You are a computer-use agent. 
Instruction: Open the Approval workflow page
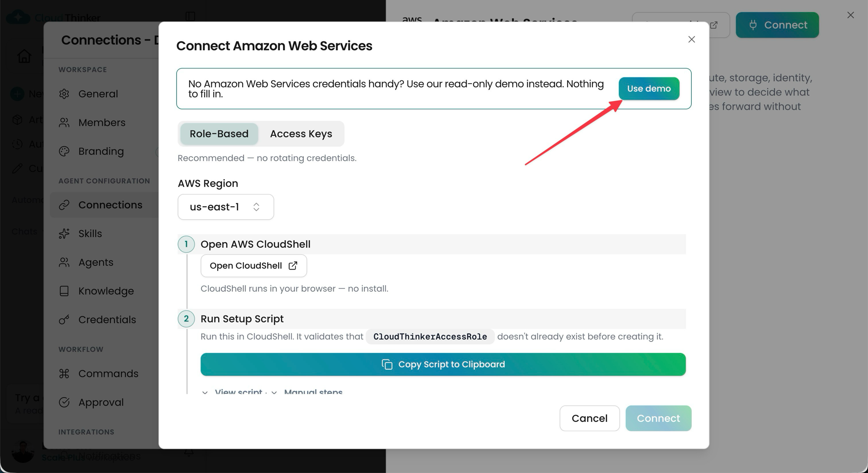pyautogui.click(x=101, y=402)
